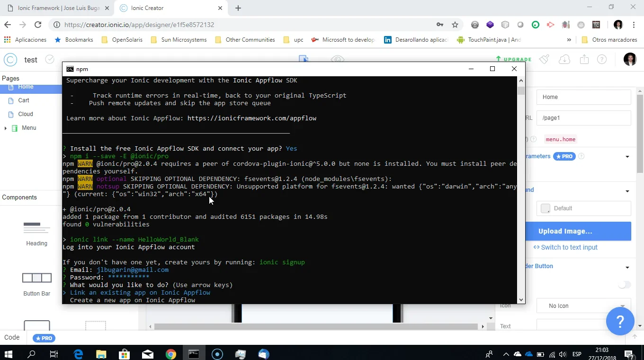Open a new browser tab
This screenshot has height=360, width=644.
click(238, 8)
